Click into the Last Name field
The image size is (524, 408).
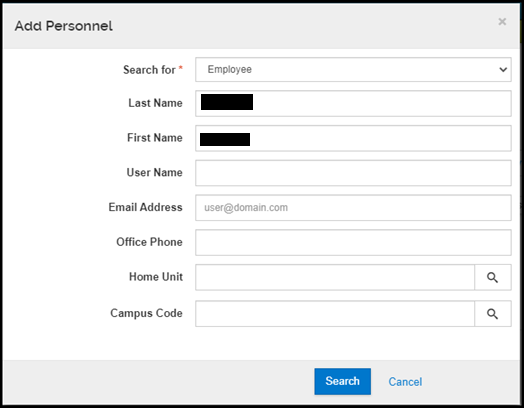click(x=353, y=104)
